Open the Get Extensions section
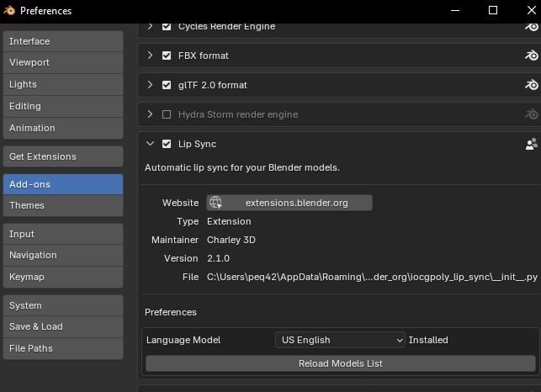Image resolution: width=541 pixels, height=392 pixels. [62, 156]
